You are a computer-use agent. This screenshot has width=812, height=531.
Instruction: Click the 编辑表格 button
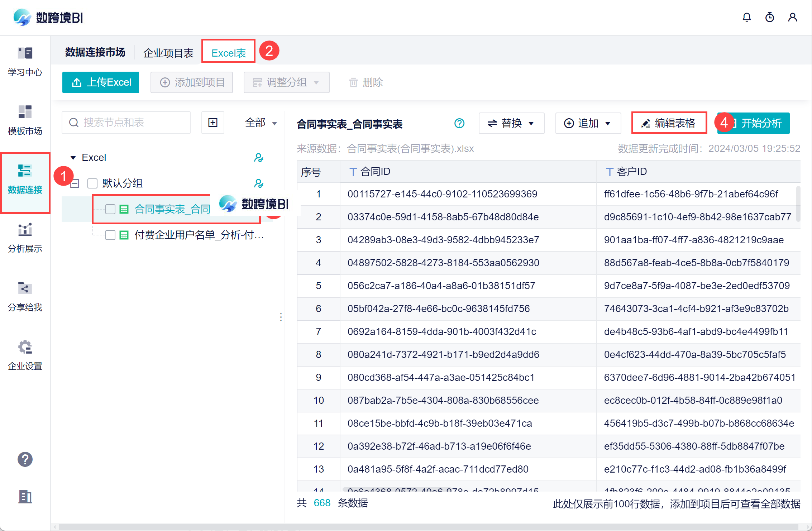pyautogui.click(x=669, y=123)
